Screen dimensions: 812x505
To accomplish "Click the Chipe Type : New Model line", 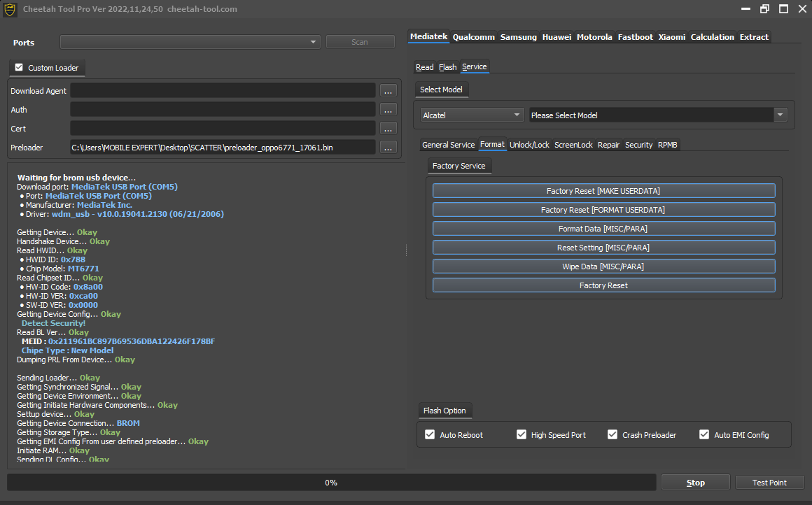I will click(67, 350).
